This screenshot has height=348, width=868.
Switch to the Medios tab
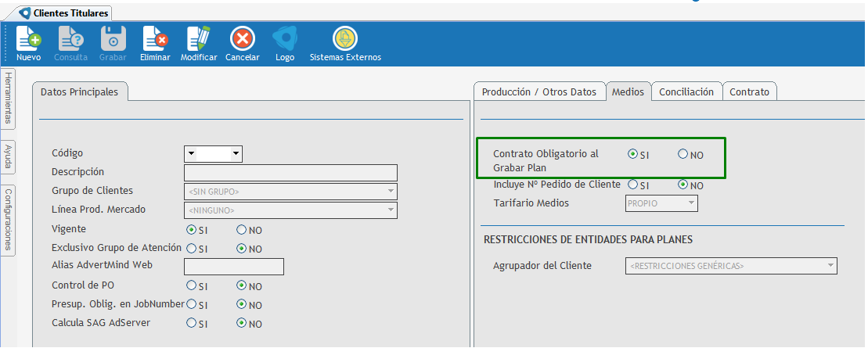(628, 91)
